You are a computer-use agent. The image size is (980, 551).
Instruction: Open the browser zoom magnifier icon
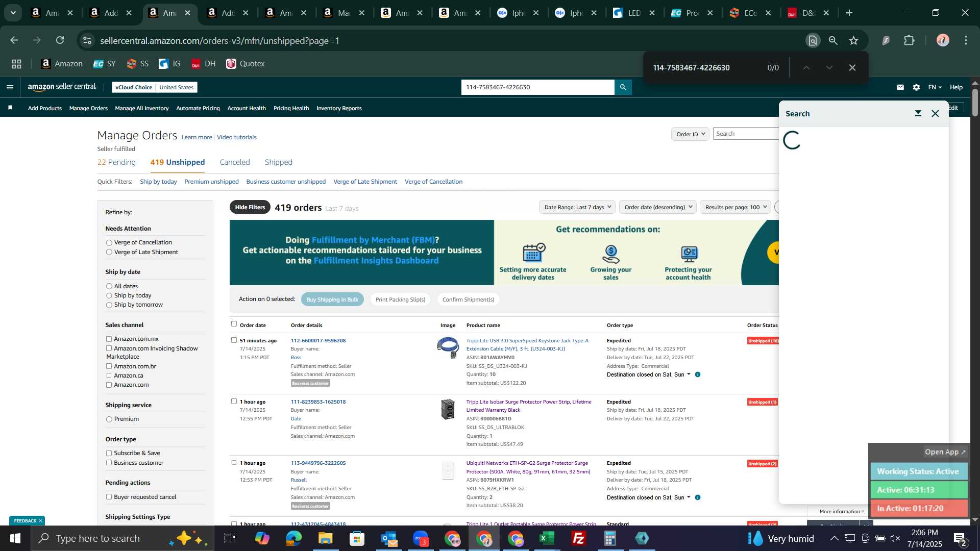point(833,40)
